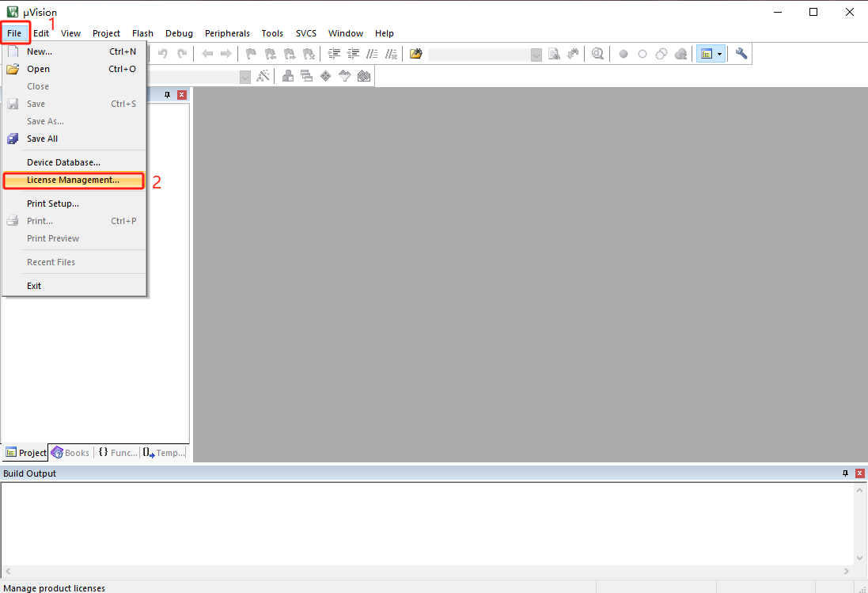
Task: Click the Navigate Forwards arrow icon
Action: click(x=226, y=54)
